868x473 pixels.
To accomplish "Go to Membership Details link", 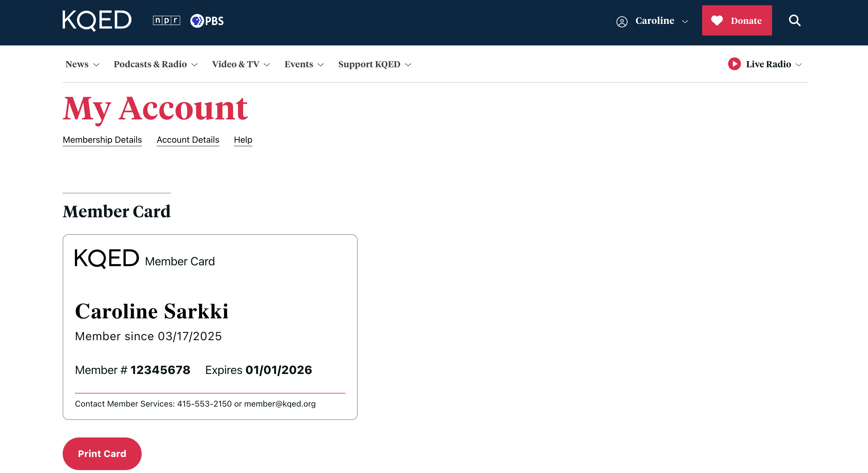I will point(102,140).
